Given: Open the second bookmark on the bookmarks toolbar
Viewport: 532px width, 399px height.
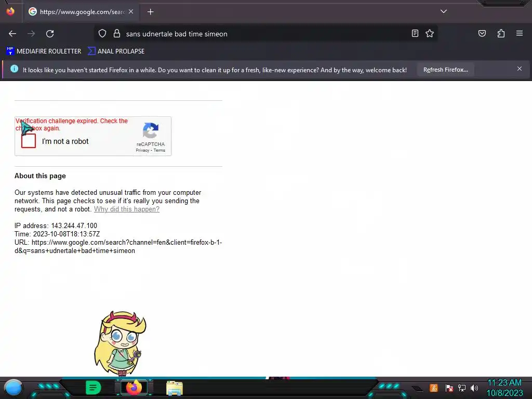Looking at the screenshot, I should point(116,51).
